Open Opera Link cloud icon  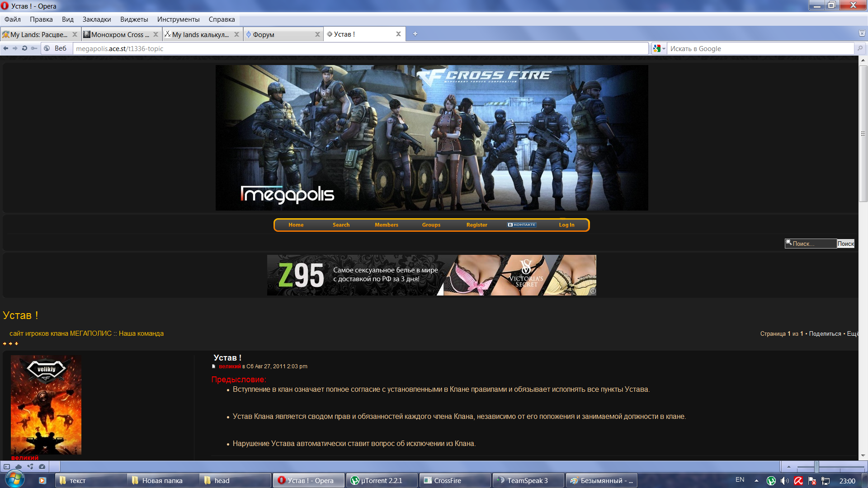19,467
